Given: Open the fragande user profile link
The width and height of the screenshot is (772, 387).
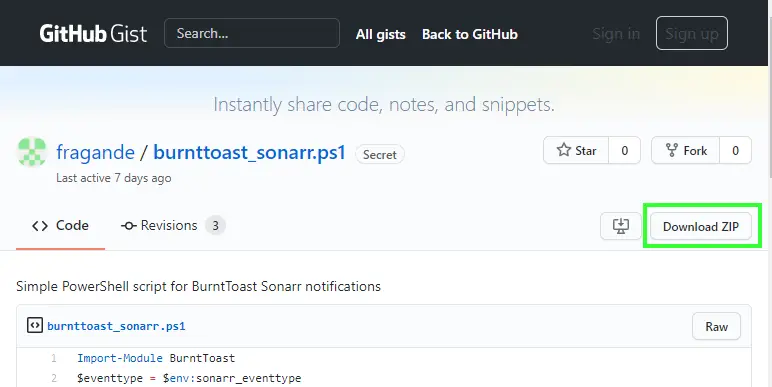Looking at the screenshot, I should pos(96,152).
